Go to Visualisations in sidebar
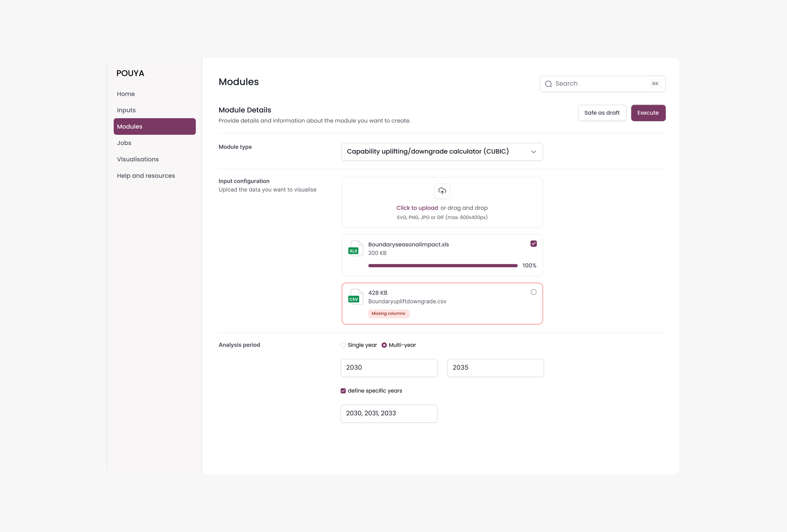The image size is (787, 532). [138, 159]
